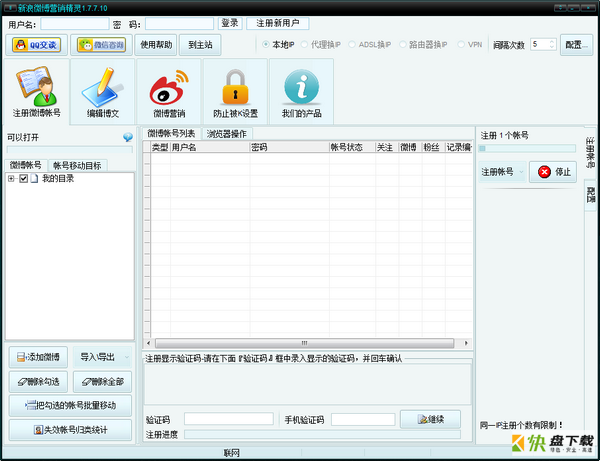Focus the 密码 input field
Image resolution: width=600 pixels, height=461 pixels.
pos(179,24)
